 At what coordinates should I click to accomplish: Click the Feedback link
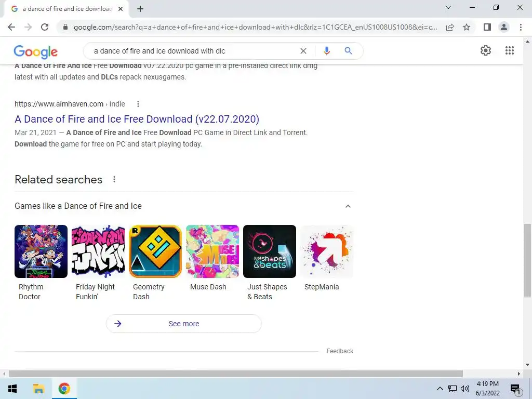coord(340,351)
